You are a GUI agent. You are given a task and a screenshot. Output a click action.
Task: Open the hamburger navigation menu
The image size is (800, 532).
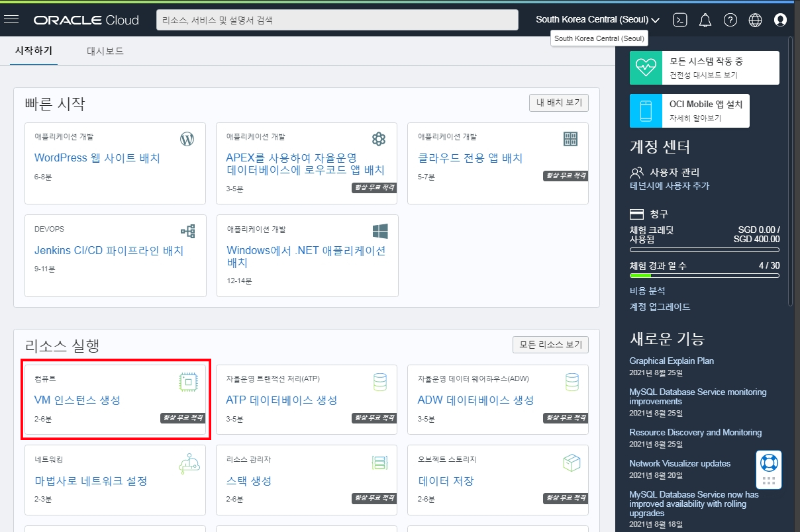click(11, 19)
